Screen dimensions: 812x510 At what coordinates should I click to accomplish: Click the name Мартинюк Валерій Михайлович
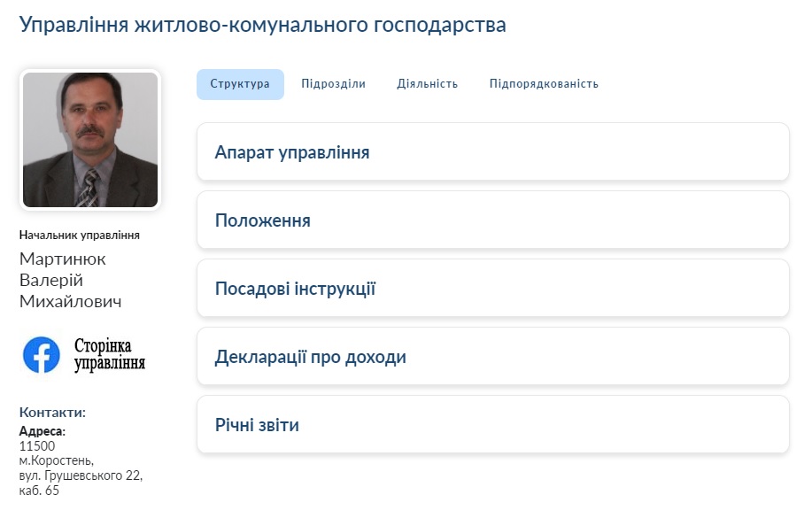click(71, 280)
